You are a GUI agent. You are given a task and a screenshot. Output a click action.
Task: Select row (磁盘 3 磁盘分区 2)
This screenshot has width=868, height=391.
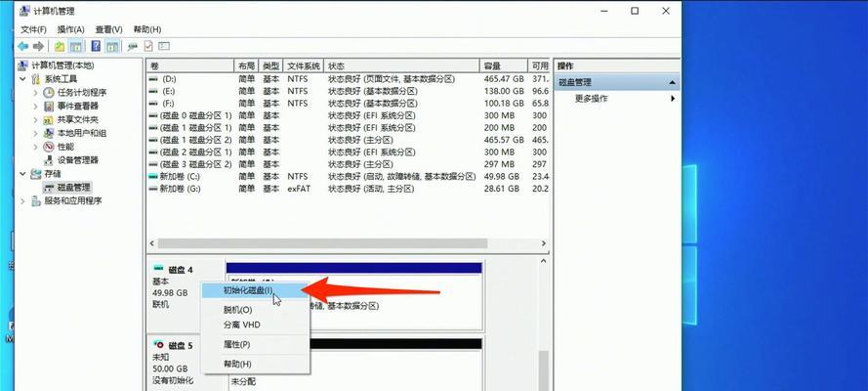point(349,164)
